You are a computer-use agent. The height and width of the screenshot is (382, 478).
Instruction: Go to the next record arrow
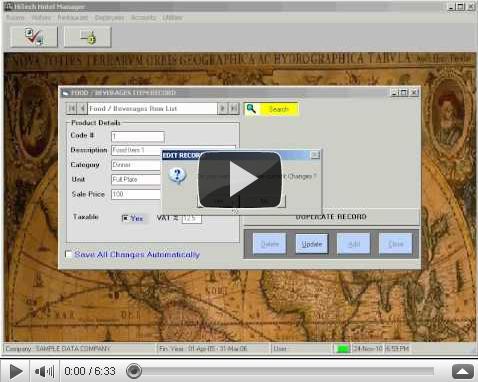(x=223, y=108)
